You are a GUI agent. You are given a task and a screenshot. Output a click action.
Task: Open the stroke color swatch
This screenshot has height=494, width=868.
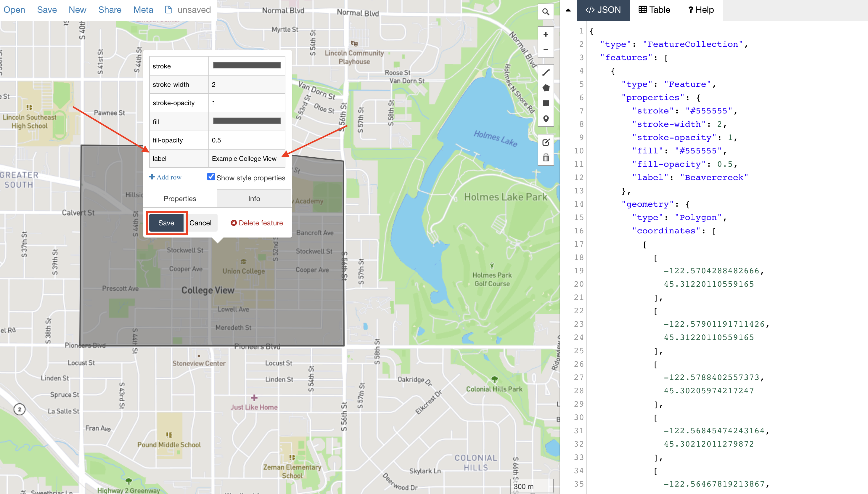pos(247,65)
